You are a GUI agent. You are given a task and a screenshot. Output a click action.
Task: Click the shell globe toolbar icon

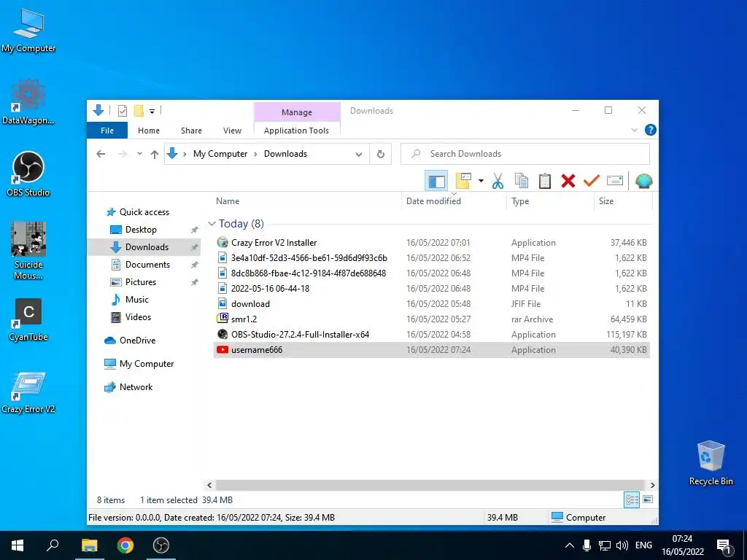point(643,181)
